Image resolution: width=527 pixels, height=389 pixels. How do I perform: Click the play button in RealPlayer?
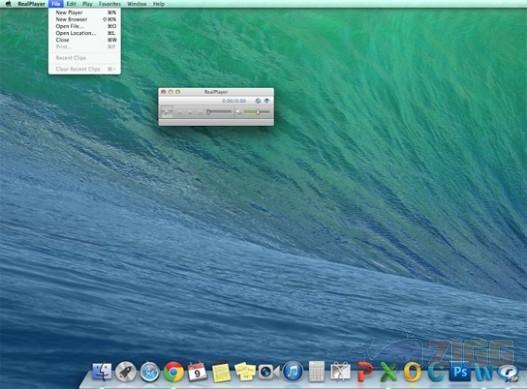point(166,112)
